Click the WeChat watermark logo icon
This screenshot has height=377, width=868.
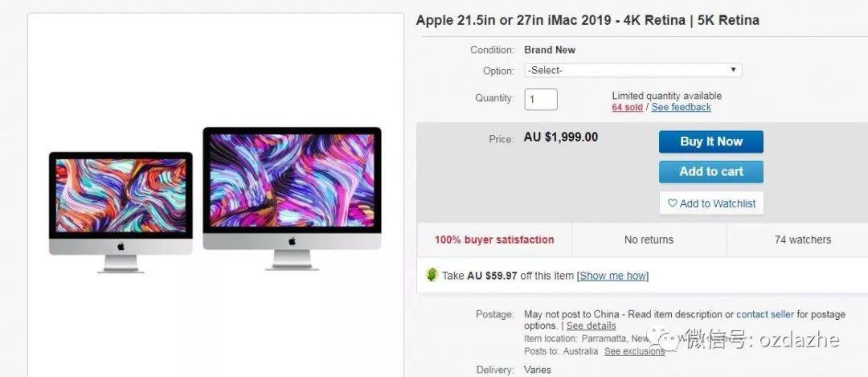tap(665, 338)
